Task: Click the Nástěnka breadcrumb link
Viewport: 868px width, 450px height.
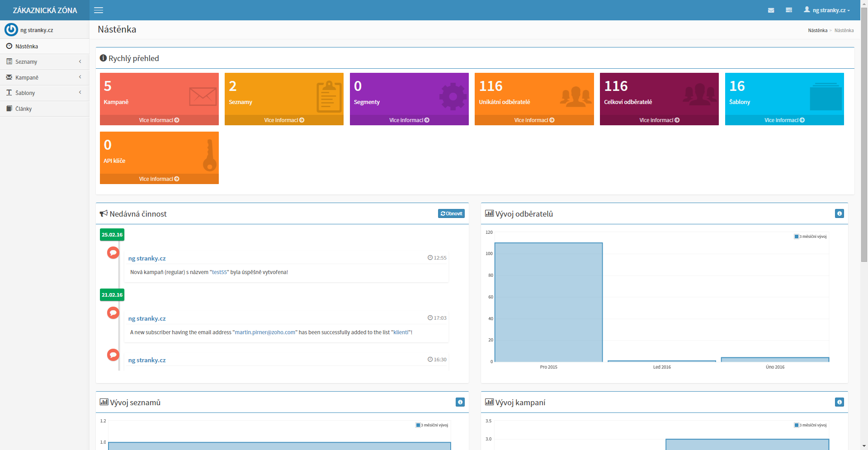Action: click(x=817, y=30)
